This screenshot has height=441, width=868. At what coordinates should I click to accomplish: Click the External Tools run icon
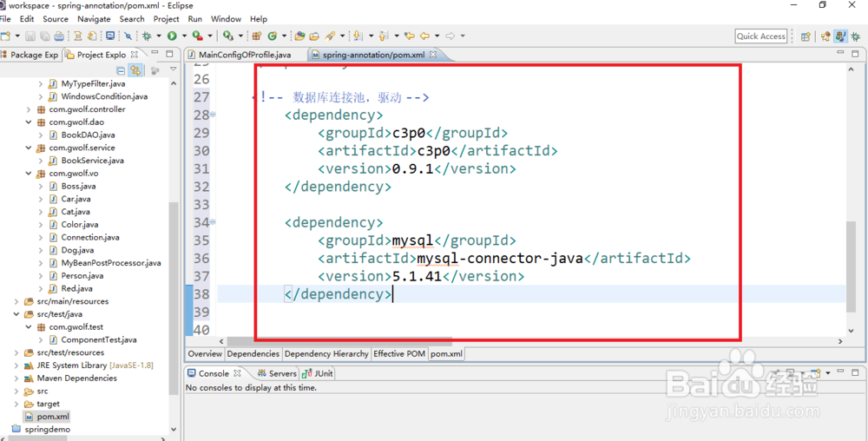(x=227, y=36)
